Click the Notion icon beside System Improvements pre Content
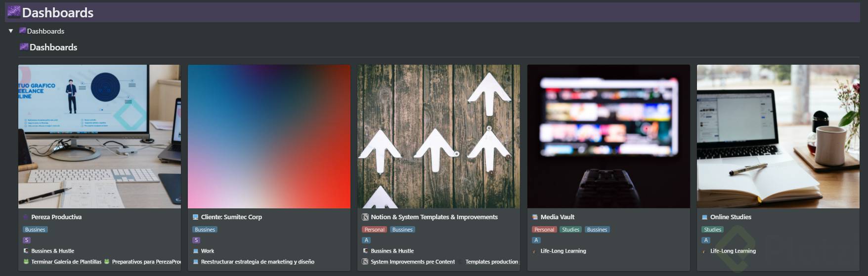868x276 pixels. click(365, 262)
